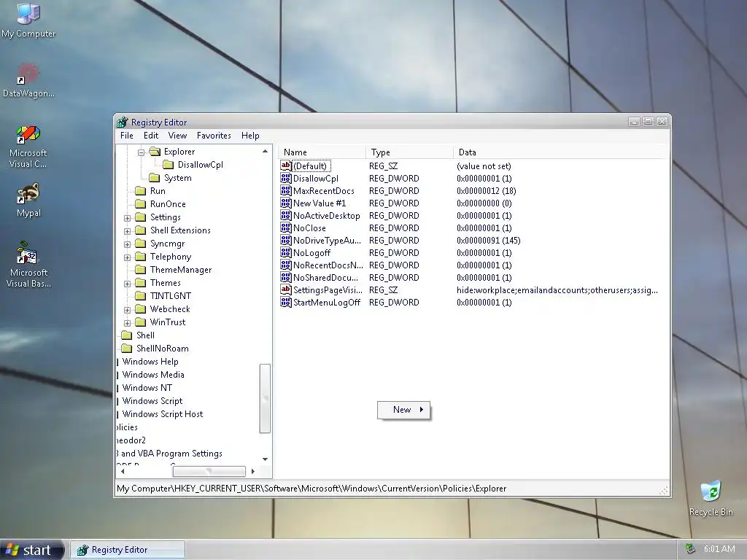
Task: Select the open Explorer folder icon
Action: (155, 152)
